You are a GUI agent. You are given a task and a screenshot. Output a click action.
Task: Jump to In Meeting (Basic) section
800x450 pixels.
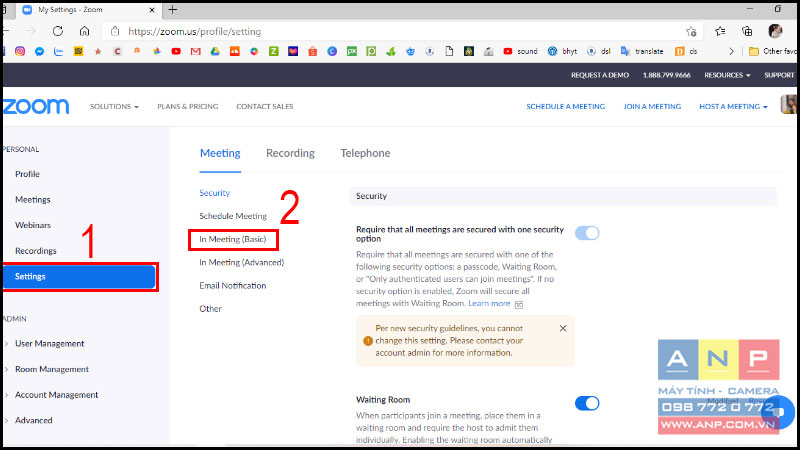click(233, 239)
